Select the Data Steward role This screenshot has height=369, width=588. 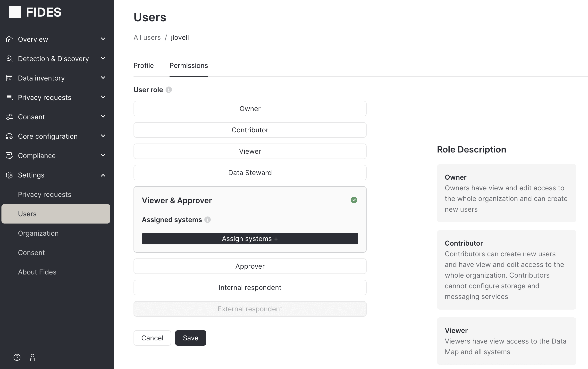click(250, 172)
